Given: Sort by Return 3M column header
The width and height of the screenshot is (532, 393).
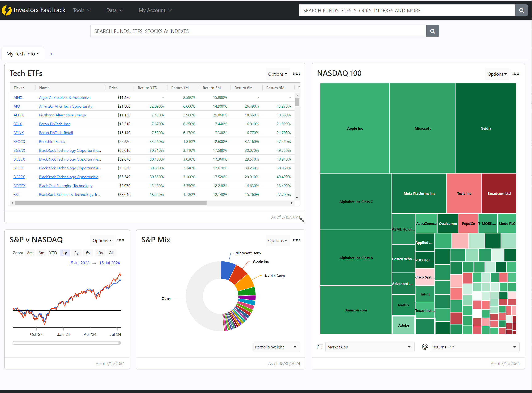Looking at the screenshot, I should pos(212,88).
